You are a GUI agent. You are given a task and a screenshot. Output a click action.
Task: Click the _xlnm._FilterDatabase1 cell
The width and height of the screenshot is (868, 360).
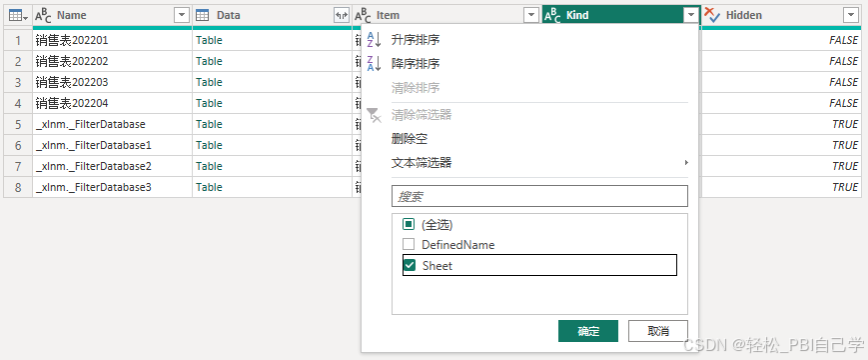[113, 145]
